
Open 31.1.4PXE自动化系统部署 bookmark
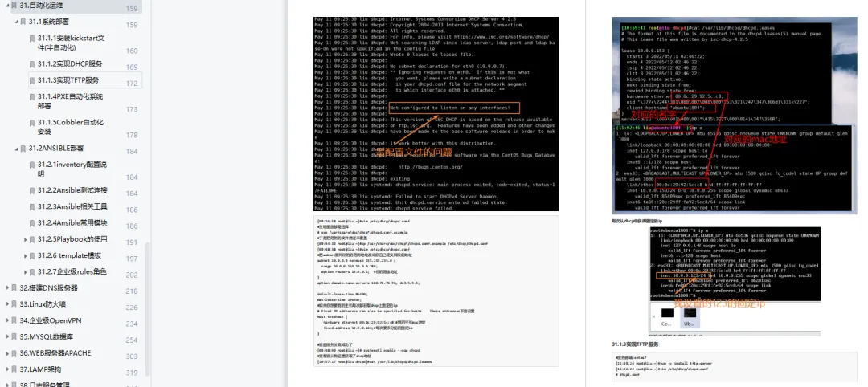[x=70, y=101]
